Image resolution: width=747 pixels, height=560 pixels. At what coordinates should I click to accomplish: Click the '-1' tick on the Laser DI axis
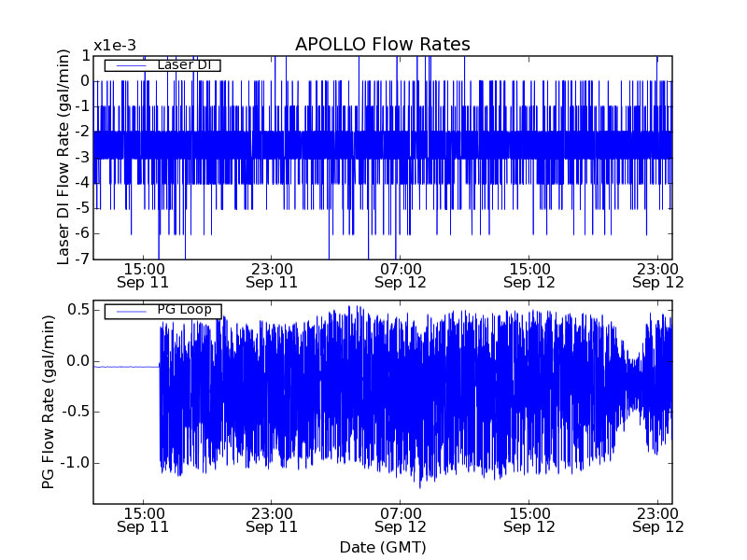tap(80, 106)
